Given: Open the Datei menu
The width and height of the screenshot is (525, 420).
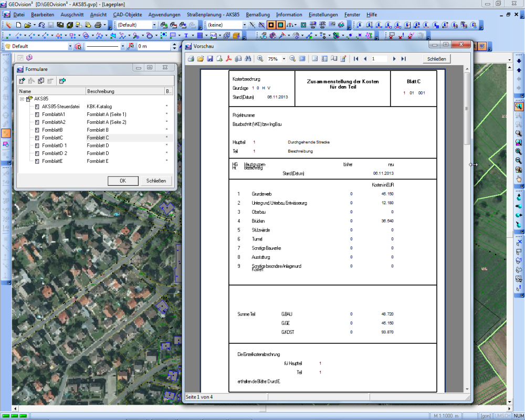Looking at the screenshot, I should (19, 15).
